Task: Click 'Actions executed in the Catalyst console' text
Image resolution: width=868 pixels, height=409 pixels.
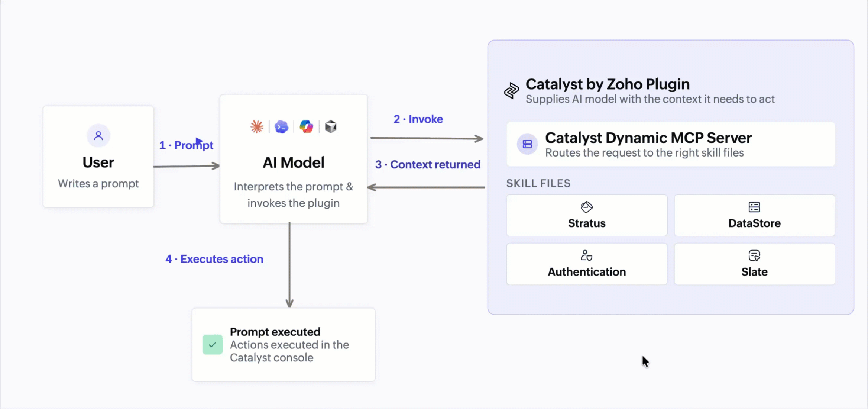Action: 289,351
